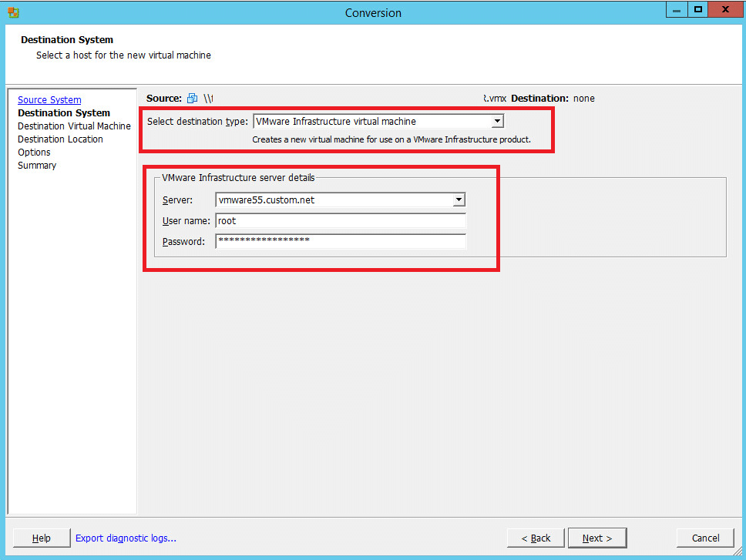The width and height of the screenshot is (746, 560).
Task: Maximize the Conversion window
Action: tap(698, 10)
